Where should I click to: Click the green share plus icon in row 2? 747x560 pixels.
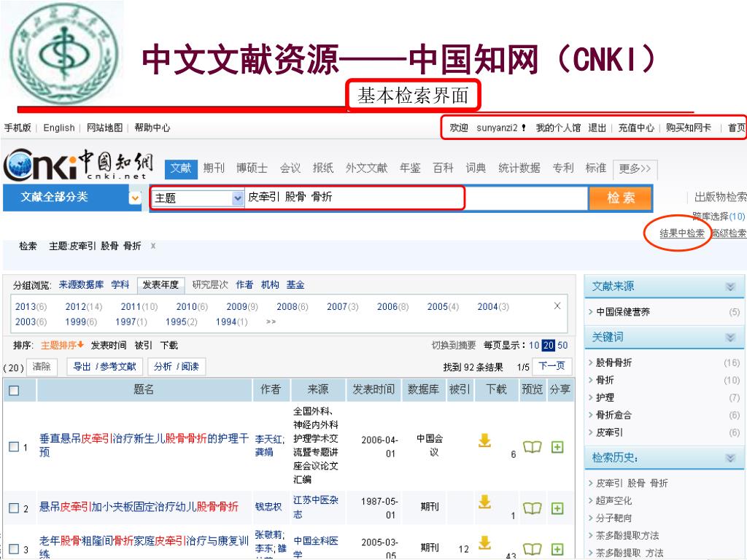[557, 508]
